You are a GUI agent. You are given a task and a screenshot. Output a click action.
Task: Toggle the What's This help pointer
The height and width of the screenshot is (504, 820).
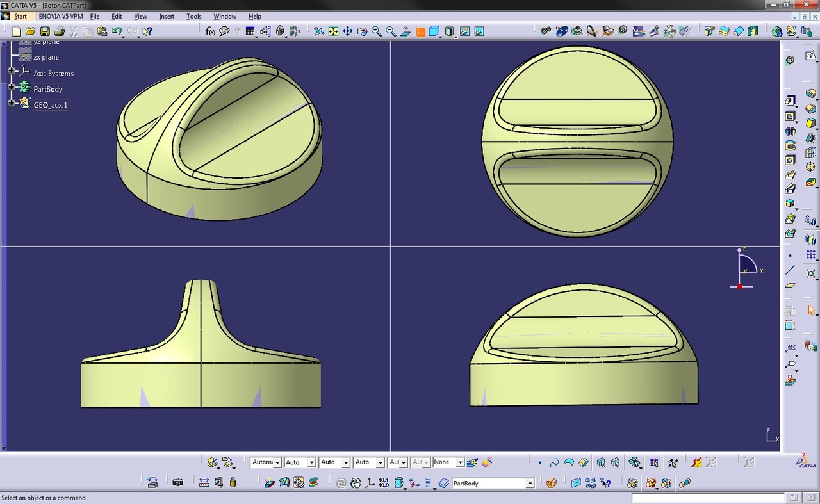tap(147, 31)
